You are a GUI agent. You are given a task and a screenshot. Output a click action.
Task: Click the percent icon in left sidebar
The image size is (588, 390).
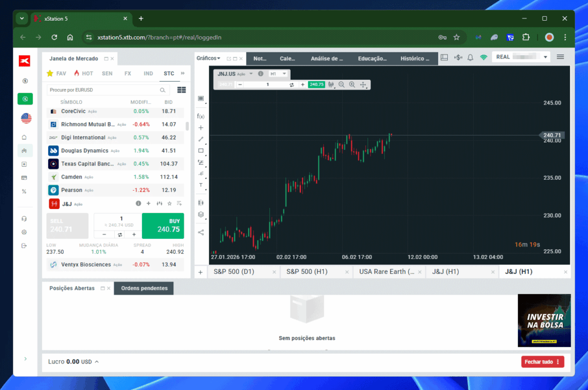pos(24,191)
